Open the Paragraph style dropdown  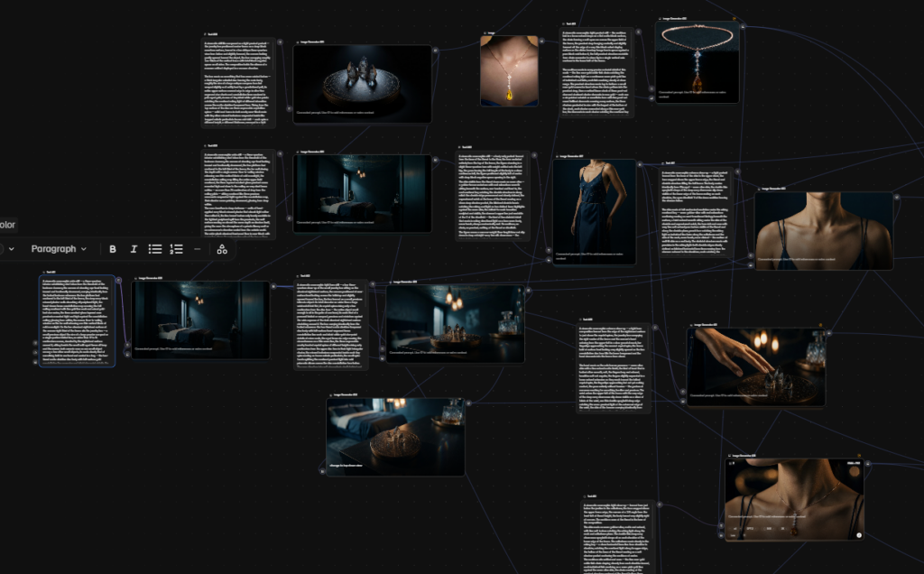pyautogui.click(x=59, y=249)
